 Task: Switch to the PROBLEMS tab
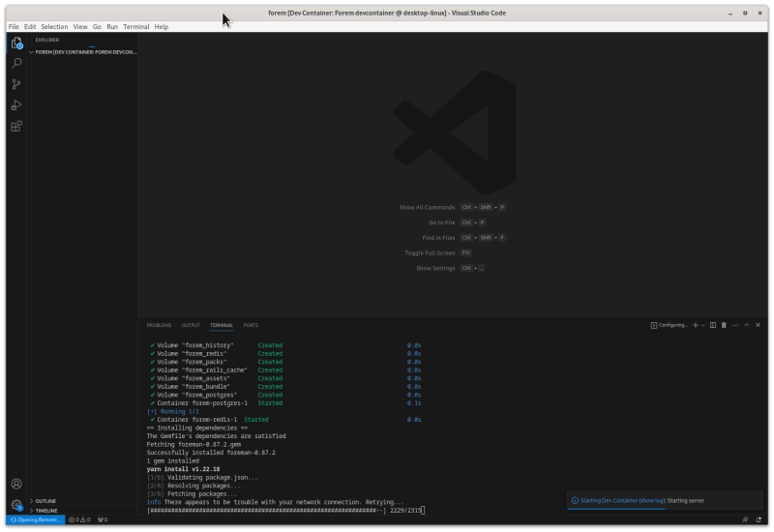click(x=159, y=325)
